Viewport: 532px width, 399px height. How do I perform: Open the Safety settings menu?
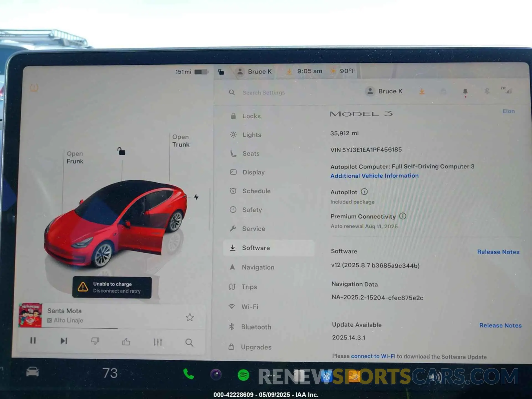pos(252,210)
